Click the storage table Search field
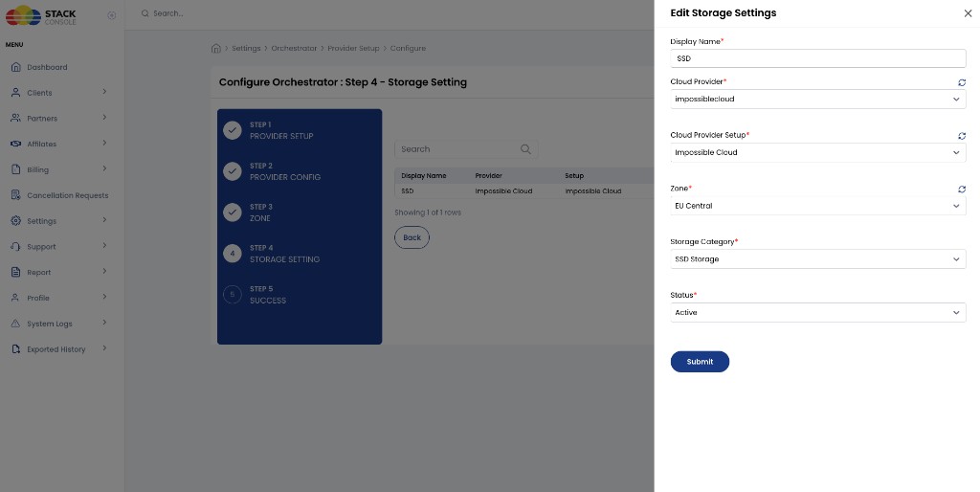 466,149
